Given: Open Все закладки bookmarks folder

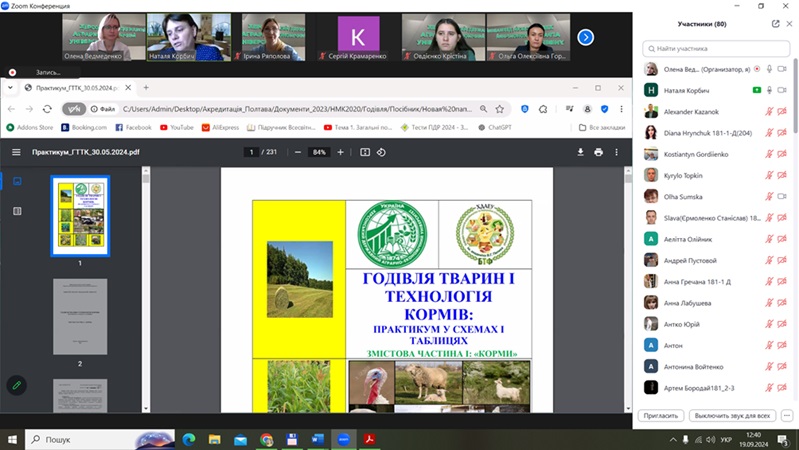Looking at the screenshot, I should 602,127.
